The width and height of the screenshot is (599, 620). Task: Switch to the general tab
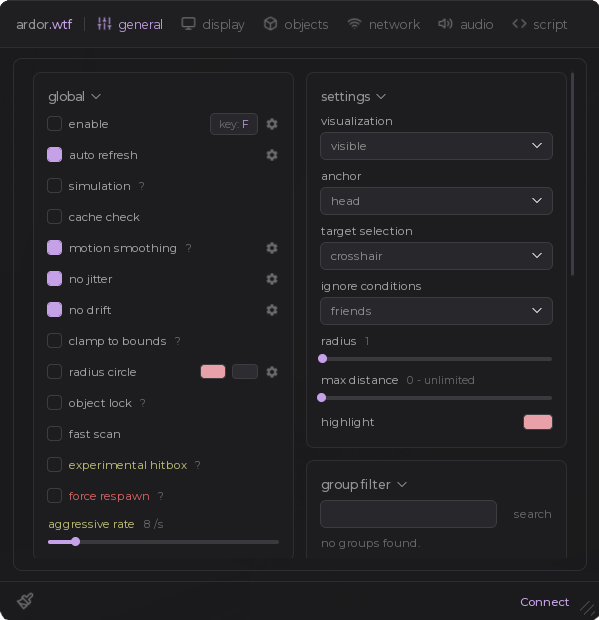point(130,25)
